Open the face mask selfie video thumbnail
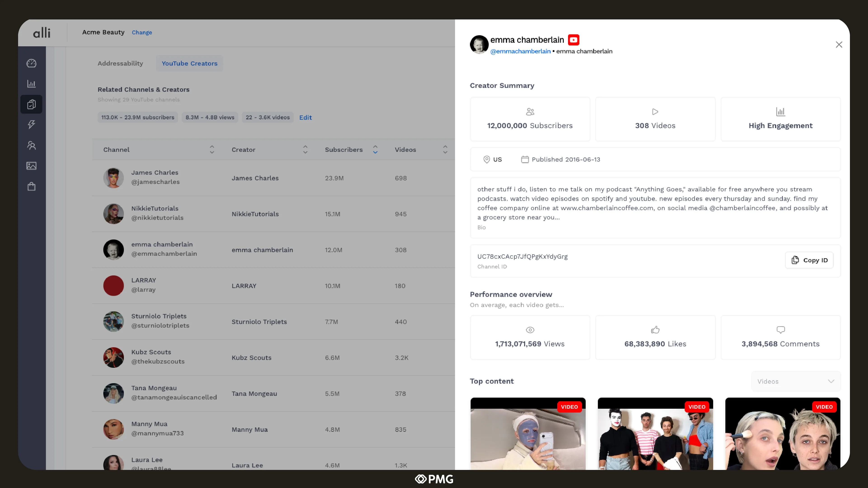This screenshot has width=868, height=488. click(528, 434)
